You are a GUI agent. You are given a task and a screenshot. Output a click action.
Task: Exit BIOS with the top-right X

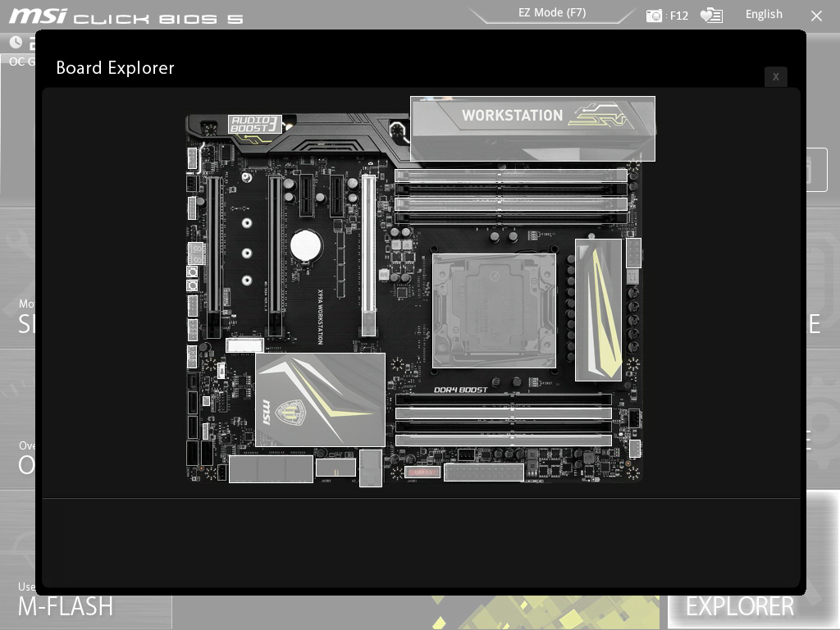coord(816,16)
